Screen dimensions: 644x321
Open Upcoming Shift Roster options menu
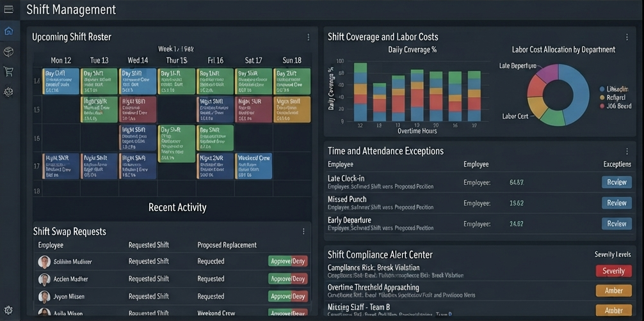(x=309, y=37)
